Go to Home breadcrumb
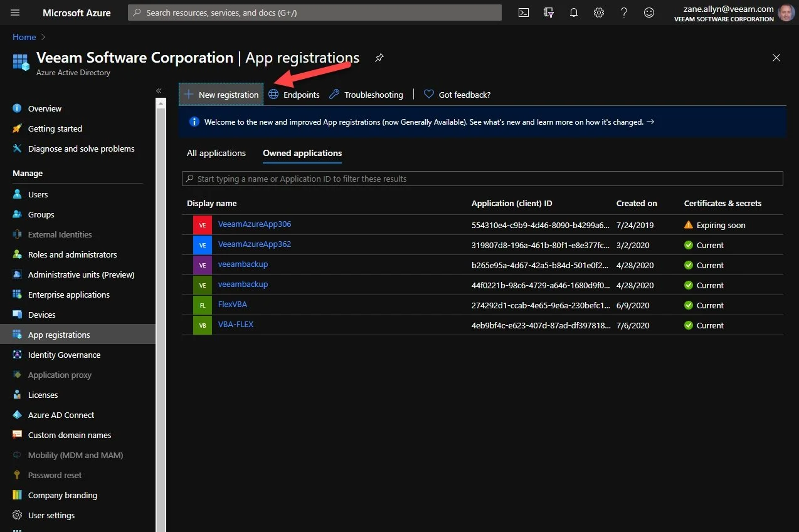 pyautogui.click(x=24, y=37)
